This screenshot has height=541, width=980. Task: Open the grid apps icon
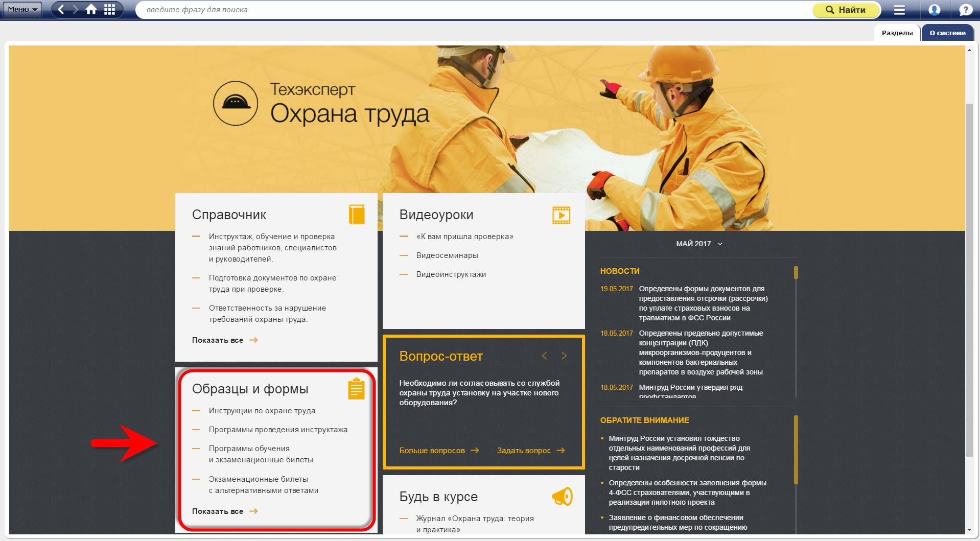tap(109, 9)
